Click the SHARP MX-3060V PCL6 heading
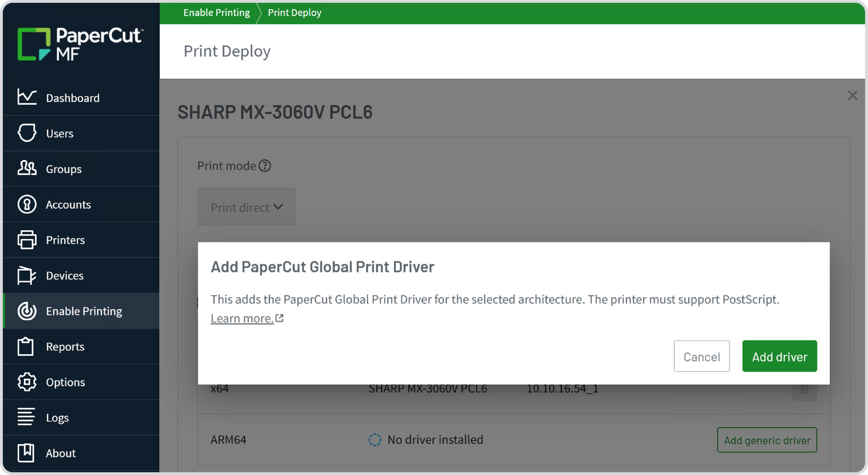The width and height of the screenshot is (868, 475). click(275, 112)
